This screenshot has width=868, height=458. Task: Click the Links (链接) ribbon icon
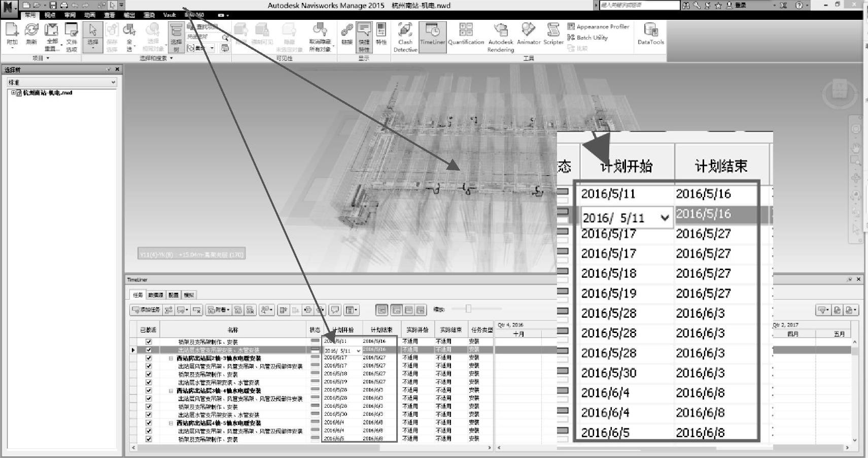(x=347, y=34)
